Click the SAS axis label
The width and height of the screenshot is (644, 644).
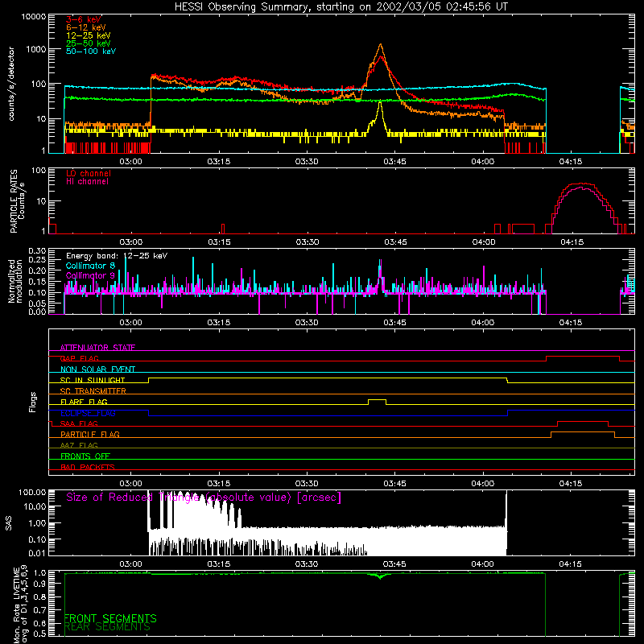(x=9, y=523)
